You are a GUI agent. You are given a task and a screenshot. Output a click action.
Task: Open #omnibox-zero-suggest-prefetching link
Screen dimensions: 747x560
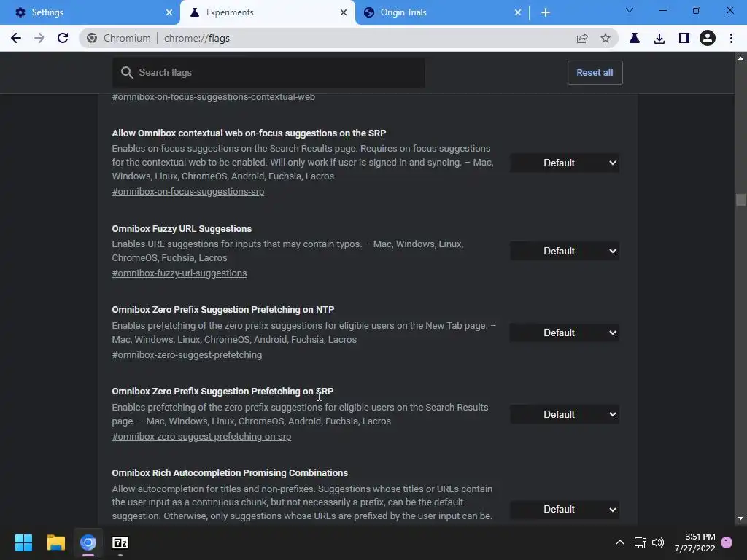pyautogui.click(x=187, y=355)
